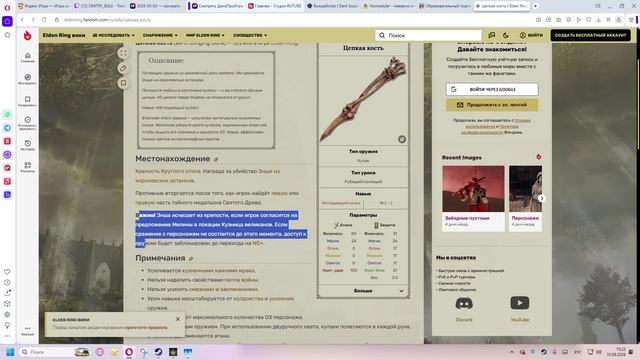The height and width of the screenshot is (360, 640).
Task: Switch to the Dark Souls tab
Action: [332, 6]
